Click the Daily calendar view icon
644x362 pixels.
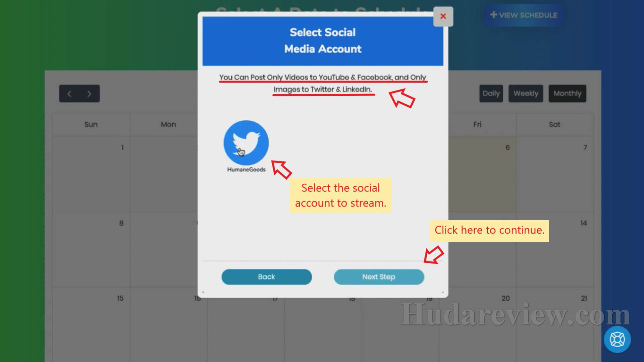[491, 93]
